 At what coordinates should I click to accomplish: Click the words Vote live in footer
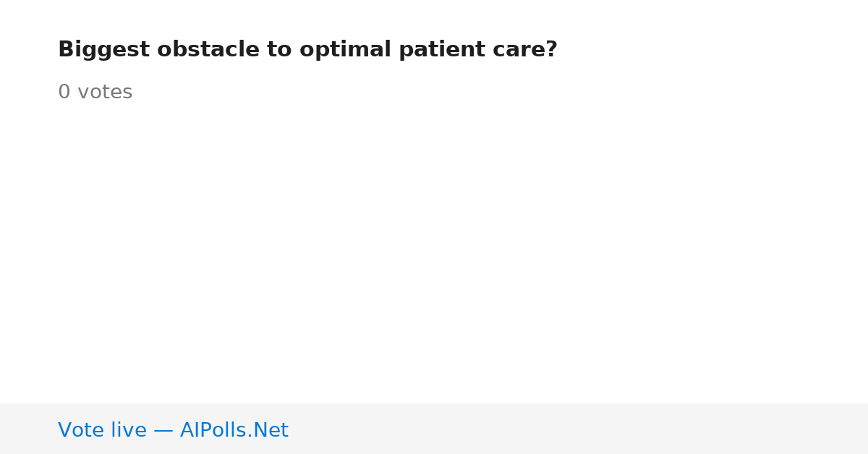102,430
